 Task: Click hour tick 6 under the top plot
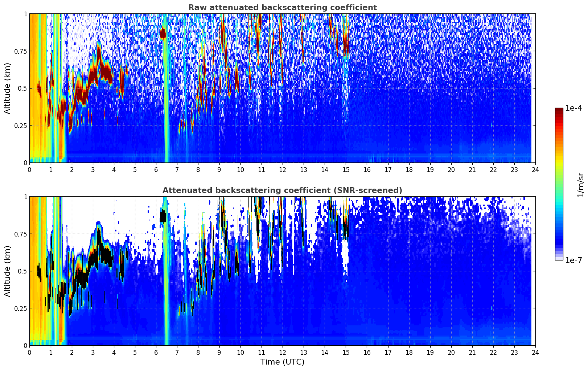point(156,169)
